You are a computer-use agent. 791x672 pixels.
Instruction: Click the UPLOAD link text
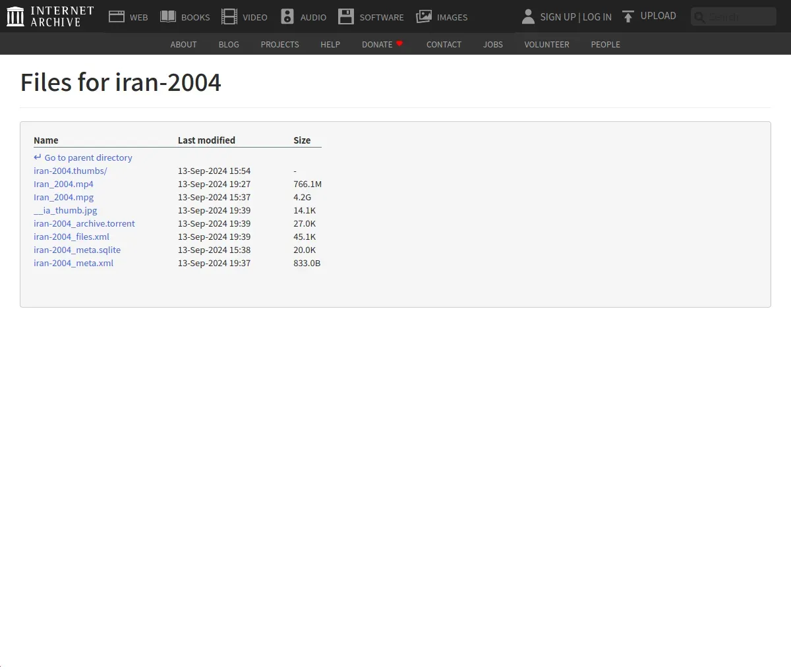point(659,16)
